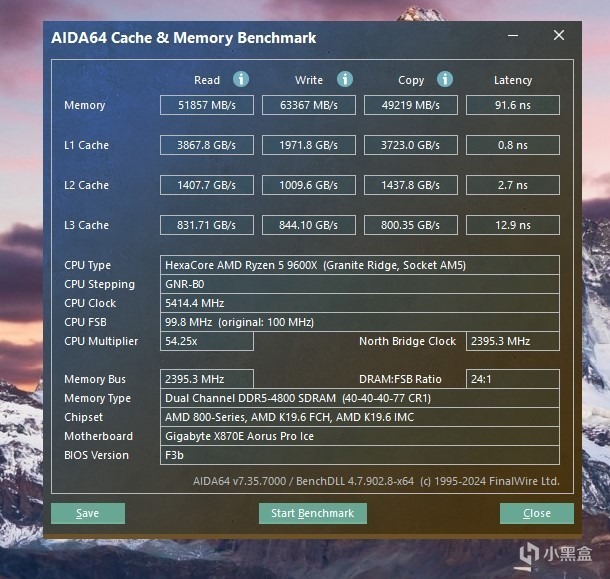Select L3 Cache copy 800.35 GB/s

point(411,225)
